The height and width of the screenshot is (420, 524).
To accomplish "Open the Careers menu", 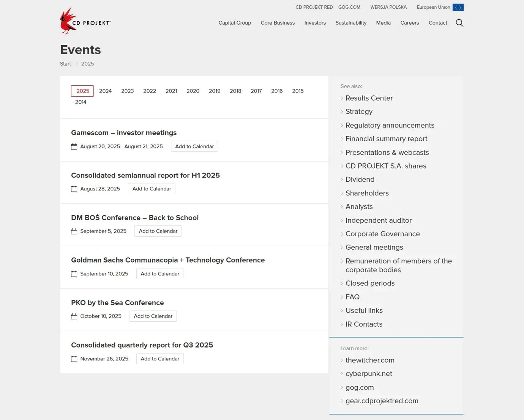I will coord(410,23).
